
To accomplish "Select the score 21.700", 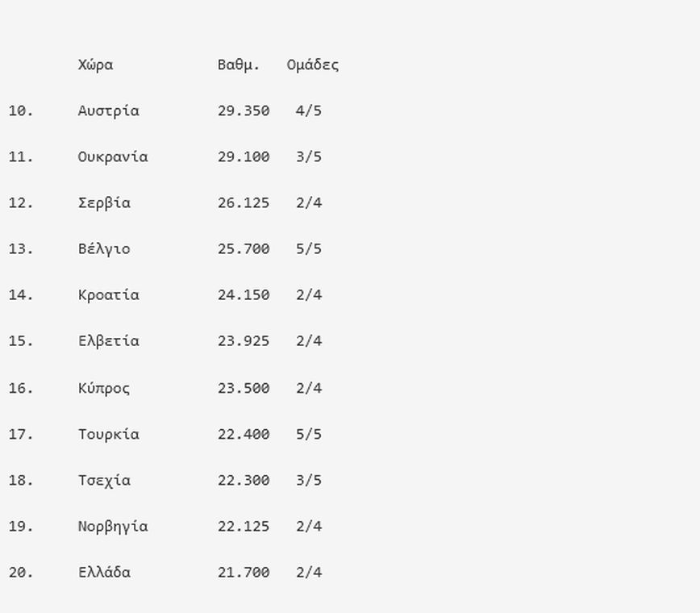I will point(244,573).
